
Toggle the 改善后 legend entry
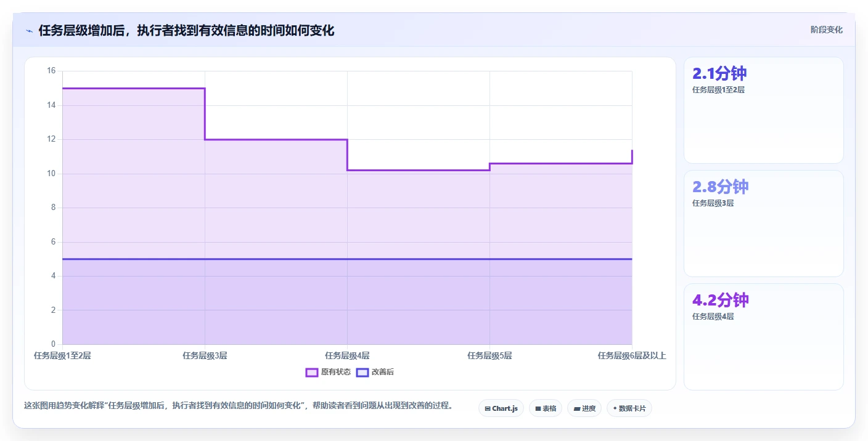(x=375, y=372)
